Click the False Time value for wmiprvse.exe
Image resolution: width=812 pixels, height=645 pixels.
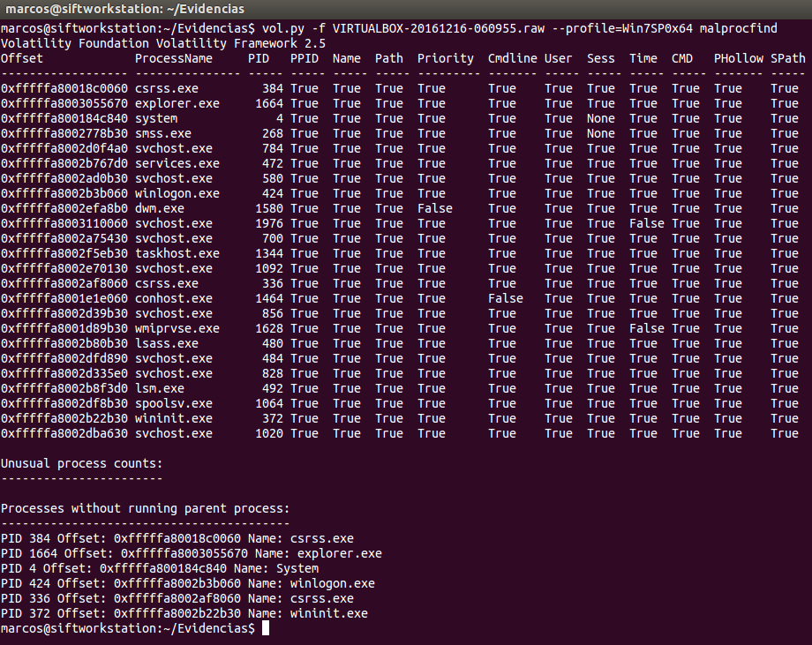pos(646,328)
